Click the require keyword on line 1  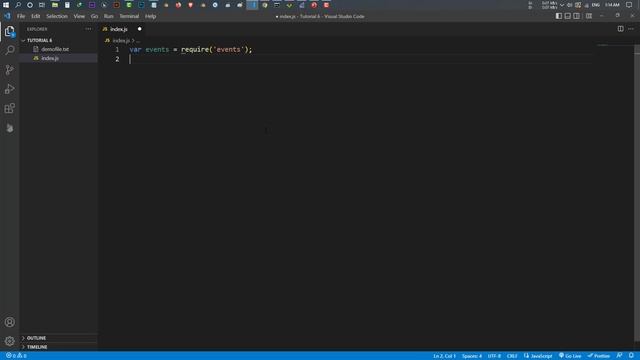tap(195, 49)
